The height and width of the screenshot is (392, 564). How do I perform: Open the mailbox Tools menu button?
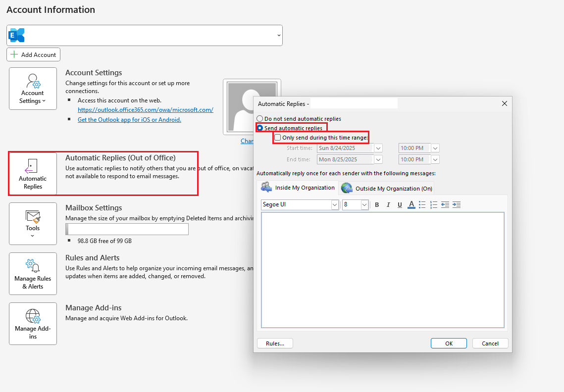coord(33,224)
